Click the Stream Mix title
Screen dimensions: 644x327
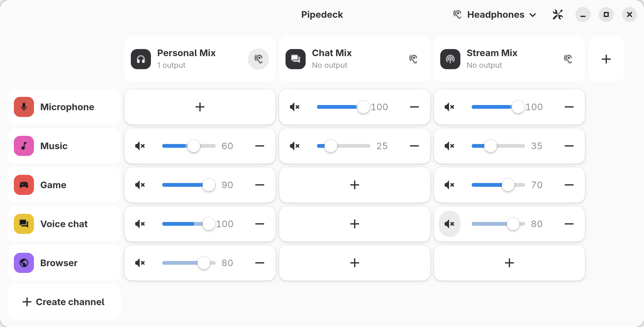pos(492,53)
